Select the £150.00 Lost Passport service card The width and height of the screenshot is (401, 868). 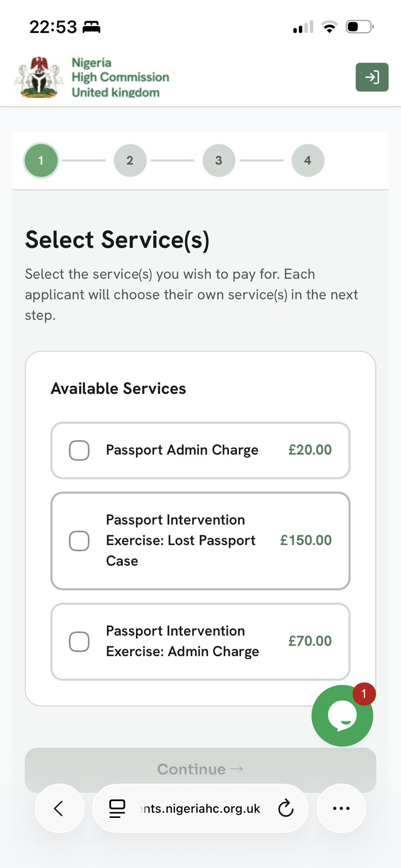[x=200, y=541]
